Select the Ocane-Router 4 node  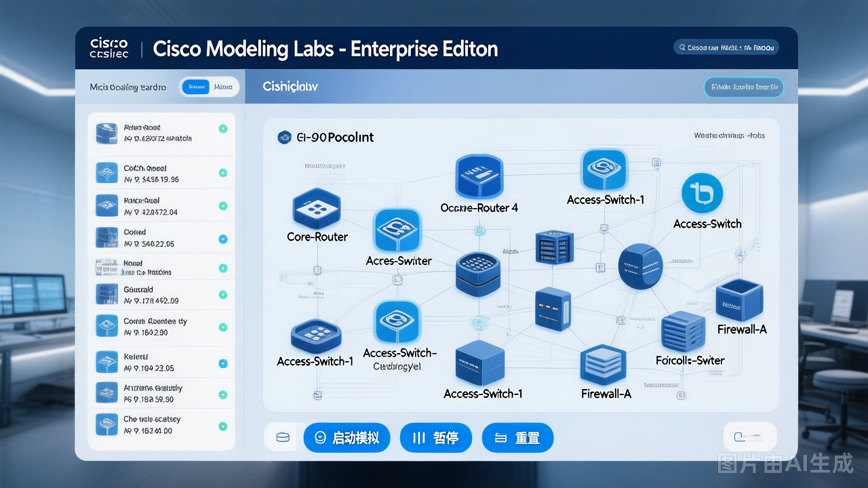479,177
